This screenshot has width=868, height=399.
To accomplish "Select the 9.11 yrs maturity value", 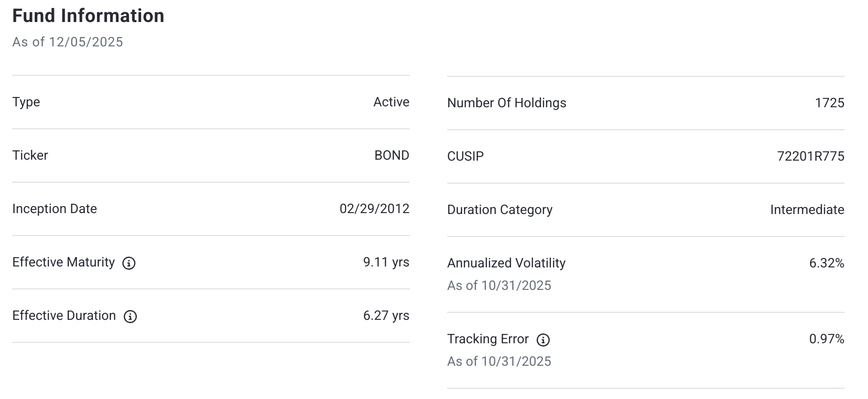I will [x=386, y=262].
